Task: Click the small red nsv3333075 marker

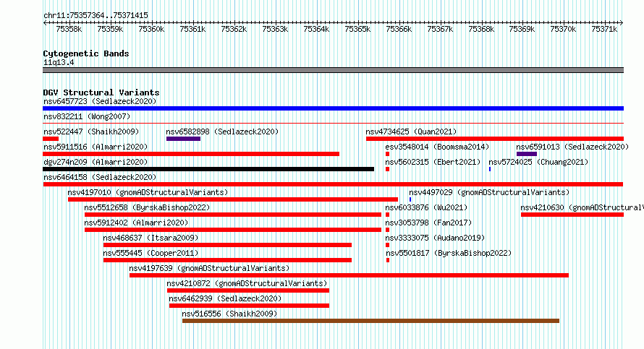Action: (x=387, y=245)
